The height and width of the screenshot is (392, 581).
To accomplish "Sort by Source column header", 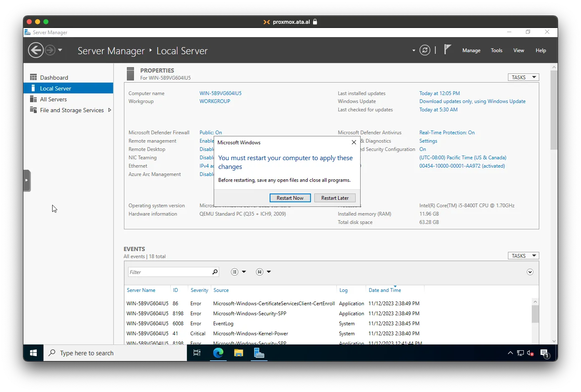I will point(221,290).
